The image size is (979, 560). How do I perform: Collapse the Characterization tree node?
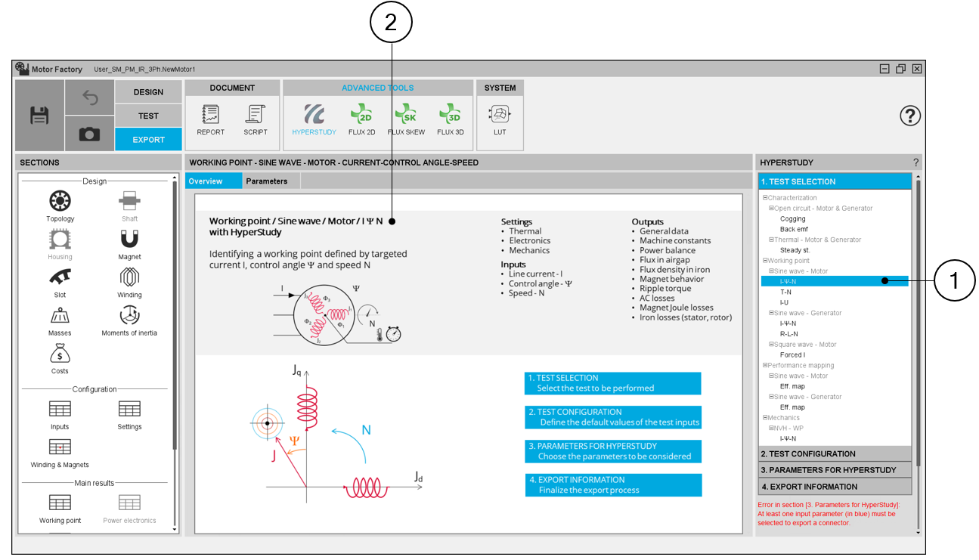click(765, 198)
